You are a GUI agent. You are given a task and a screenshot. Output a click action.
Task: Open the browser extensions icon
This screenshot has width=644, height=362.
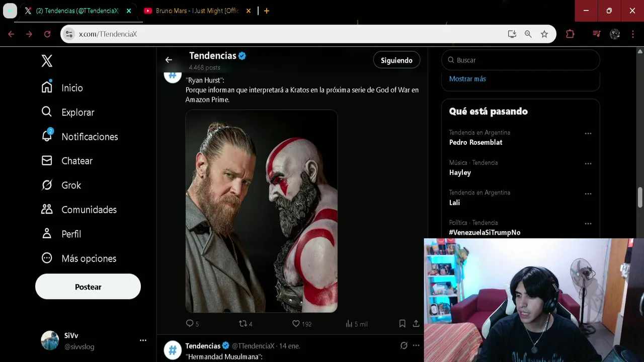click(x=570, y=34)
